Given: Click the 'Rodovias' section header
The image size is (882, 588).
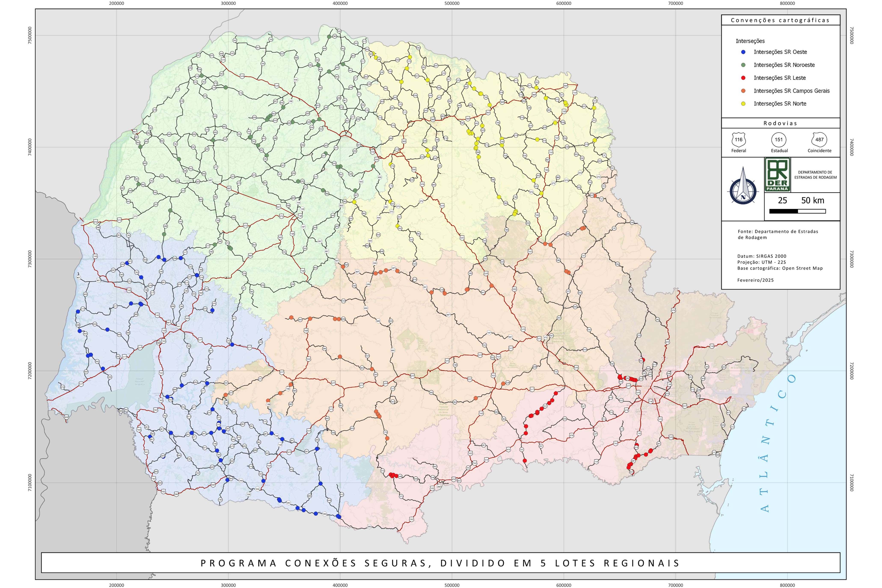Looking at the screenshot, I should coord(780,123).
